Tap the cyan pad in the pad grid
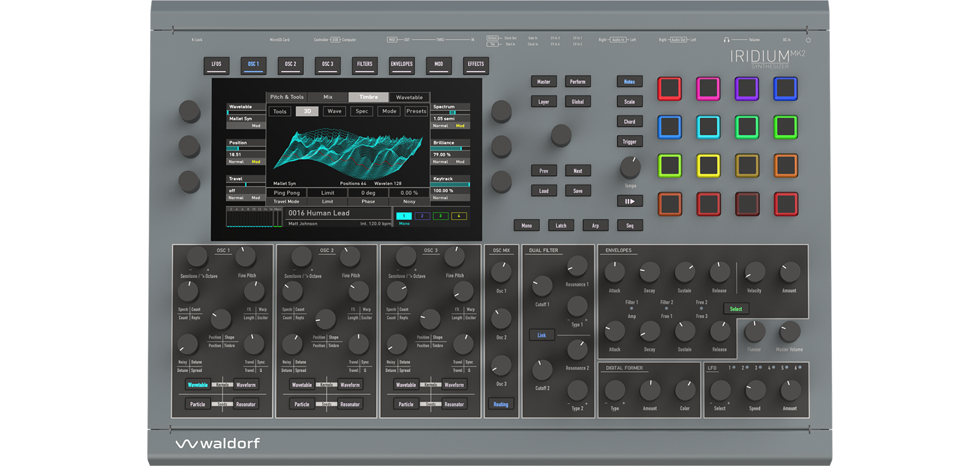The height and width of the screenshot is (466, 980). click(708, 127)
